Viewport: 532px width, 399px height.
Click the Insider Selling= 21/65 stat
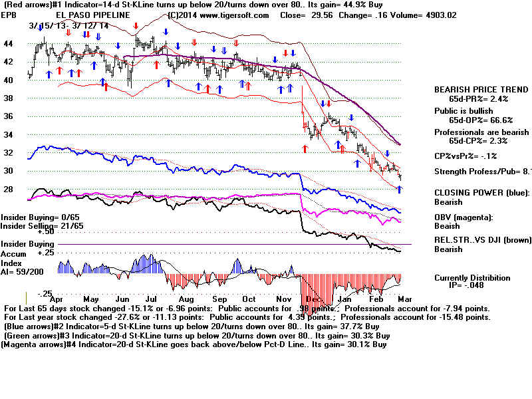tap(42, 226)
